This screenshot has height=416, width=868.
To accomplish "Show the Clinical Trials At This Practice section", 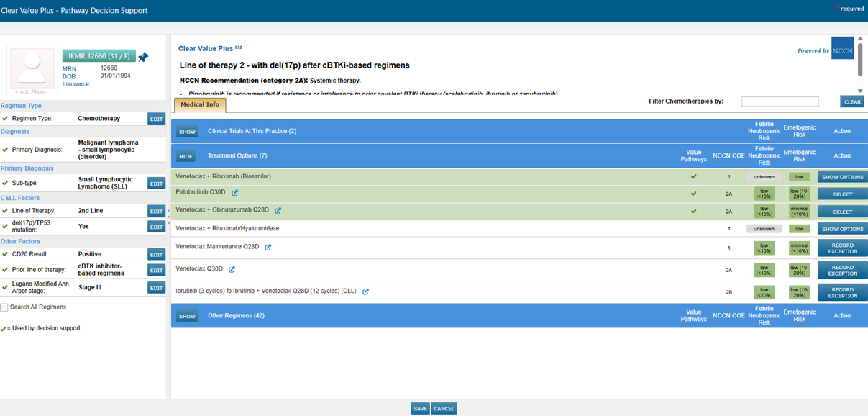I will click(187, 132).
